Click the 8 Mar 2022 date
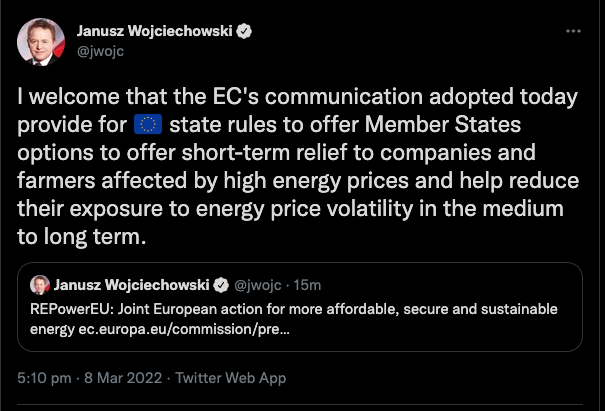Image resolution: width=605 pixels, height=411 pixels. tap(123, 378)
